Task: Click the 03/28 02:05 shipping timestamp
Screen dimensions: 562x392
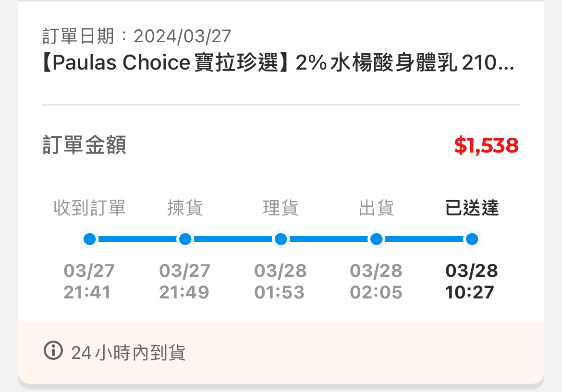Action: point(376,282)
